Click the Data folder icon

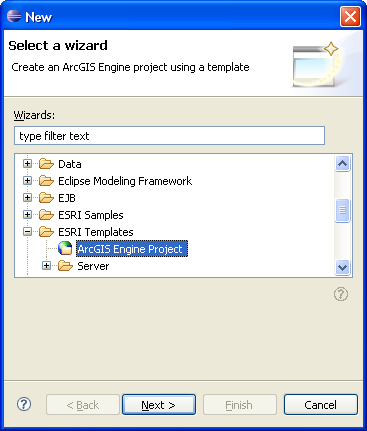coord(46,164)
